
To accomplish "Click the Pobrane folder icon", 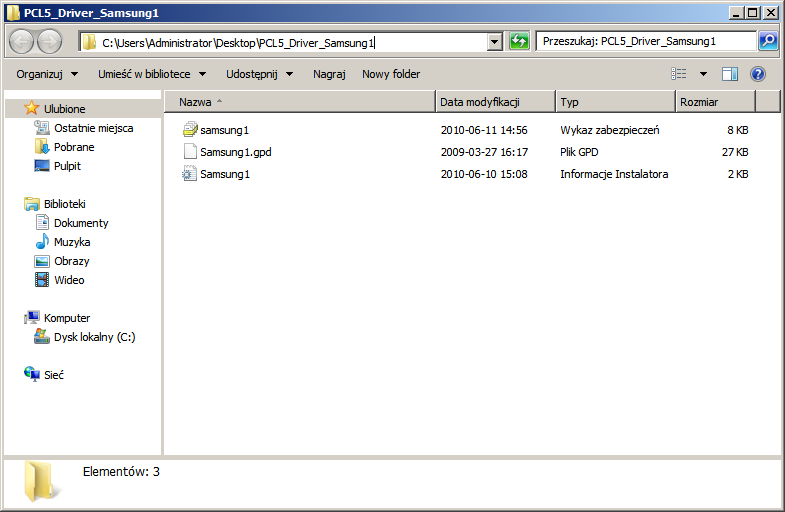I will [x=42, y=147].
